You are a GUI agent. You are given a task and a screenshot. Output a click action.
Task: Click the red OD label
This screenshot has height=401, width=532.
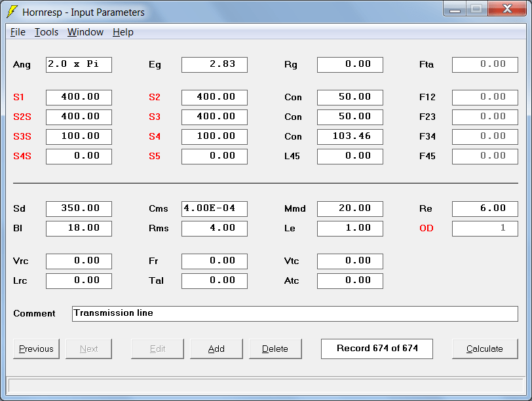click(x=427, y=228)
